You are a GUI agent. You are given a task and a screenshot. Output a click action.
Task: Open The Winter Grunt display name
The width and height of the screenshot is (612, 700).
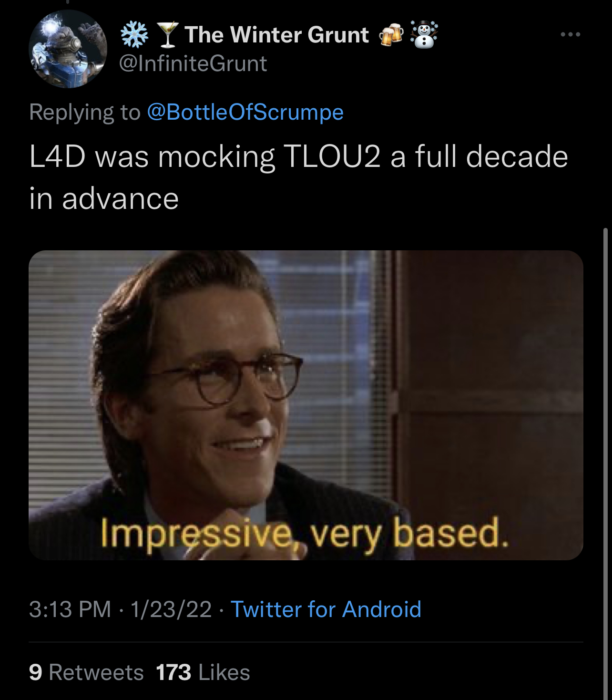click(x=277, y=35)
